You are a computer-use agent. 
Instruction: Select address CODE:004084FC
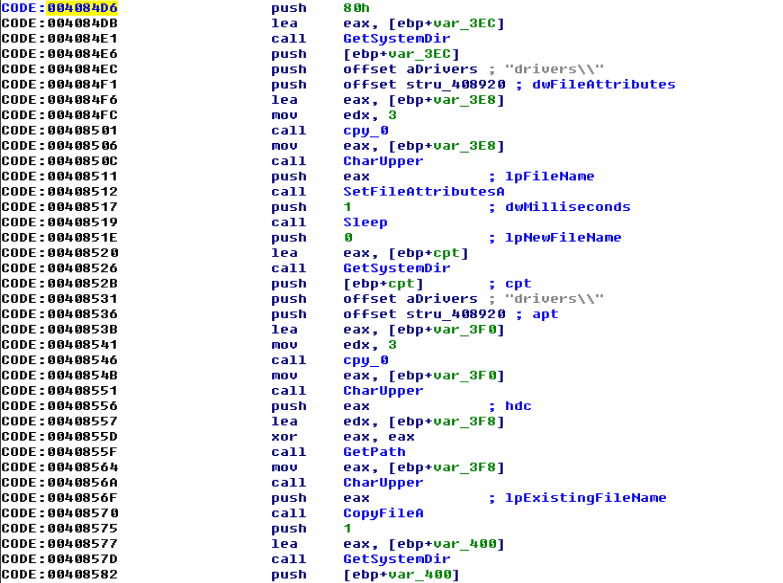tap(59, 115)
